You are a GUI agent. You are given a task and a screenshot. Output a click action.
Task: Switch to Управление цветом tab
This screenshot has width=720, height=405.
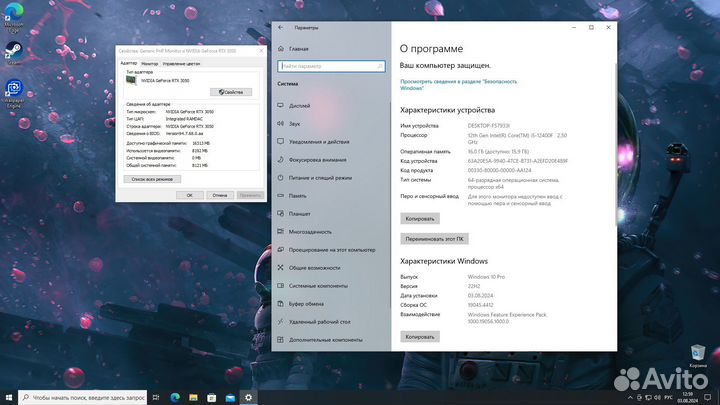(x=181, y=64)
